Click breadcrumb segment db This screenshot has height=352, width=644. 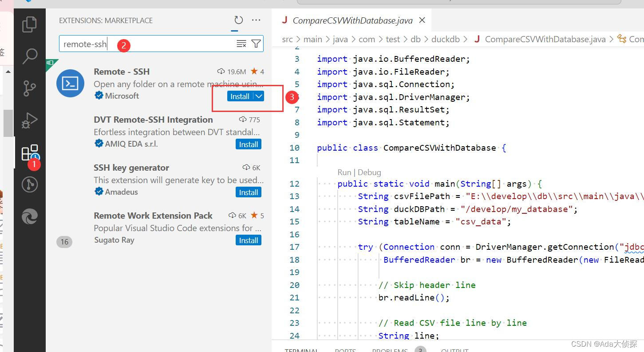415,39
